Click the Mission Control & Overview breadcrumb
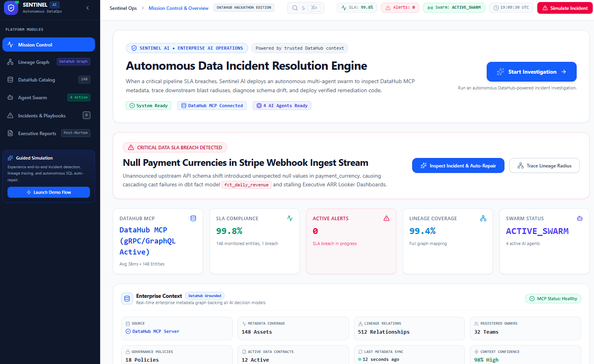This screenshot has width=594, height=364. 178,8
